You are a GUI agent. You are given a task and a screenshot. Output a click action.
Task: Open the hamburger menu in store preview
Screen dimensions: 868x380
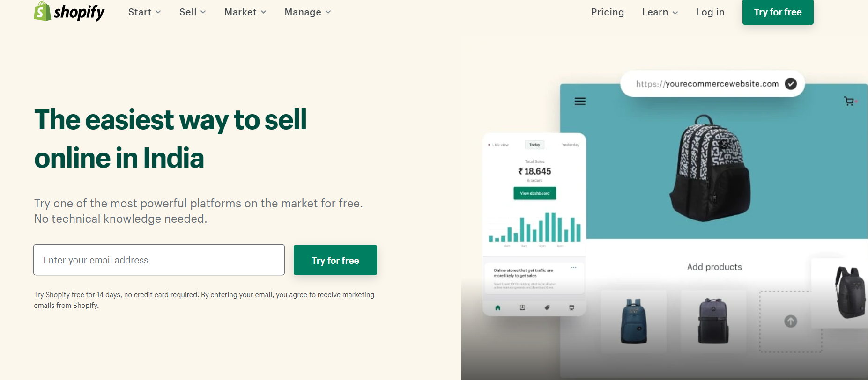click(x=580, y=101)
